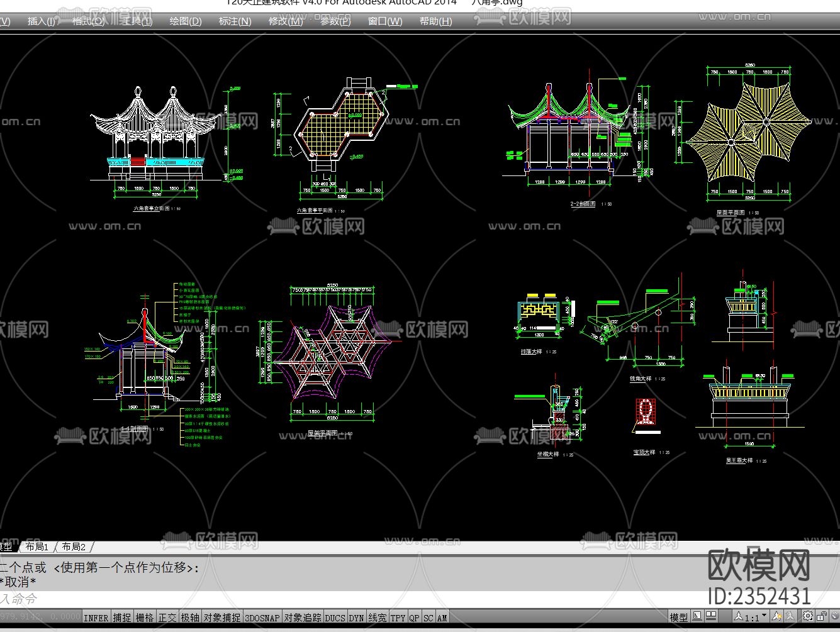Viewport: 840px width, 632px height.
Task: Open the 格式(O) menu
Action: 89,21
